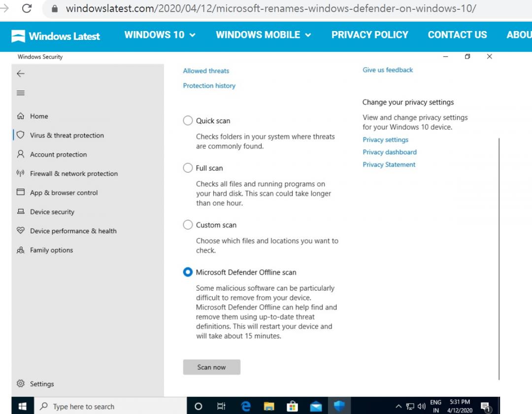Select the Account protection person icon
Image resolution: width=532 pixels, height=414 pixels.
[21, 154]
